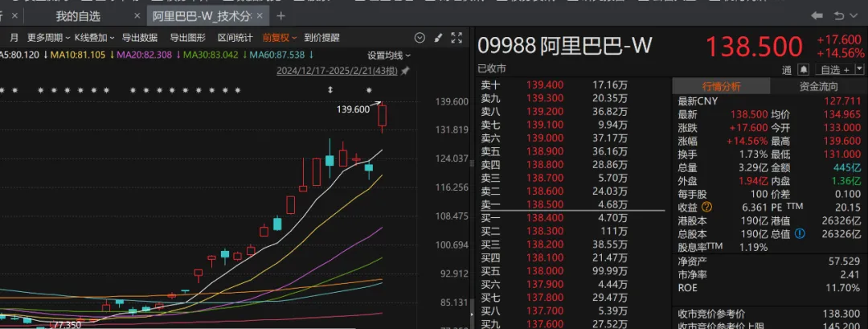The image size is (868, 329).
Task: Add a new tab with the plus icon
Action: coord(281,16)
